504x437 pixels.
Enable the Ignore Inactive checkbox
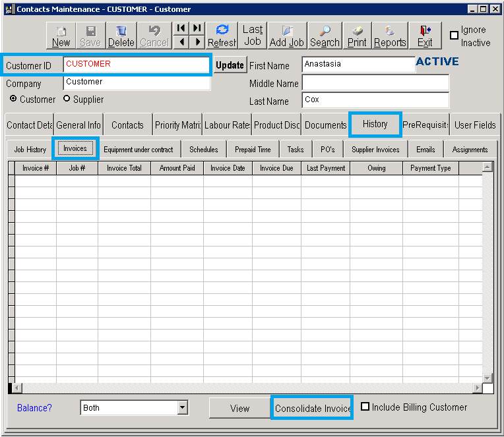[x=455, y=36]
